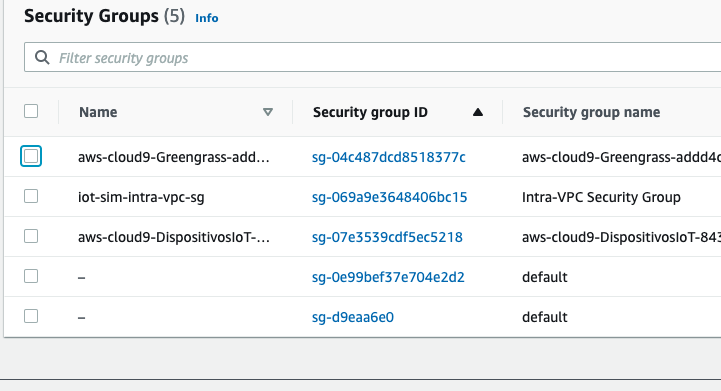Screen dimensions: 721x391
Task: Select the iot-sim-intra-vpc-sg row checkbox
Action: pos(31,196)
